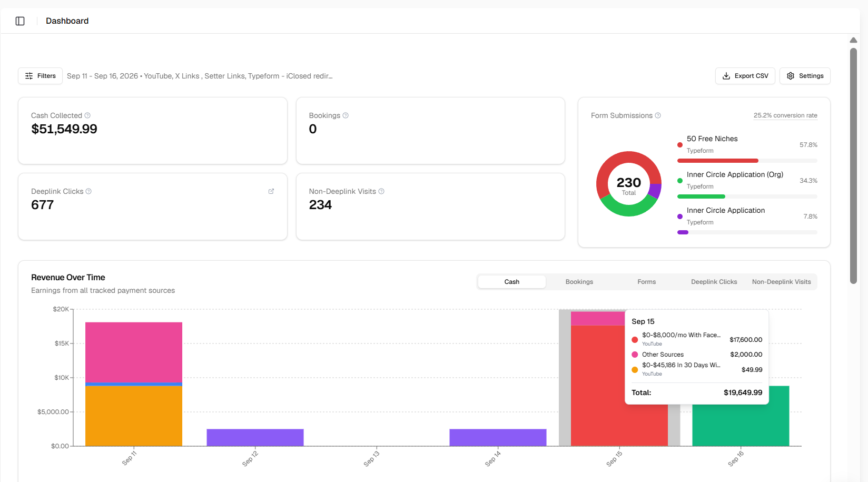Click Non-Deeplink Visits help icon
868x482 pixels.
click(x=381, y=191)
